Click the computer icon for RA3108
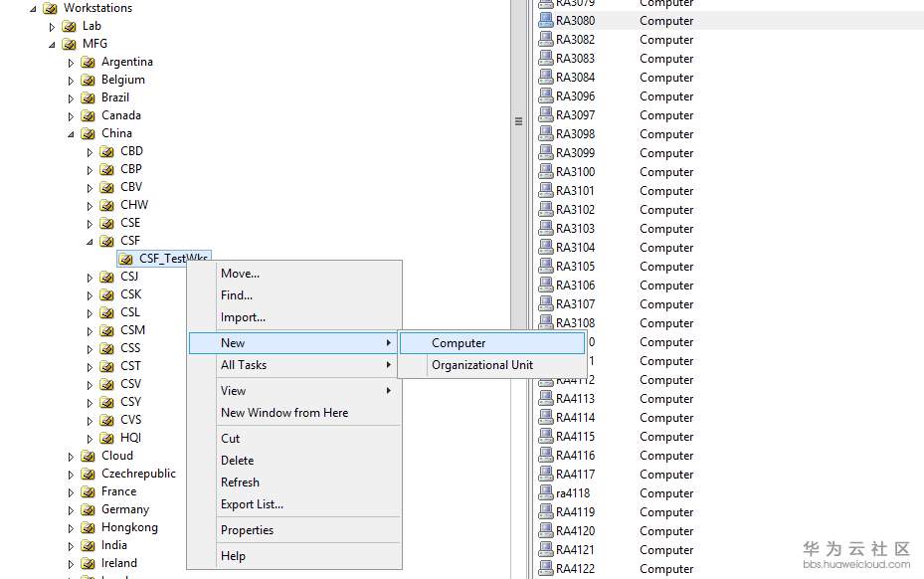The width and height of the screenshot is (924, 579). coord(546,321)
